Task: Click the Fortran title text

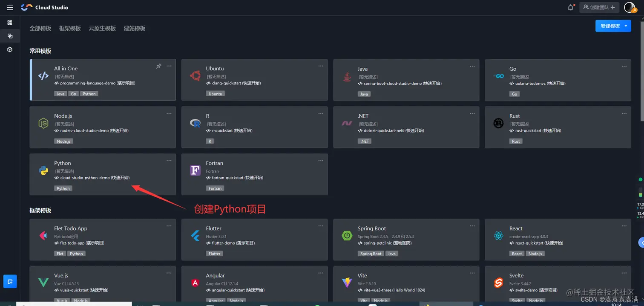Action: click(x=215, y=163)
